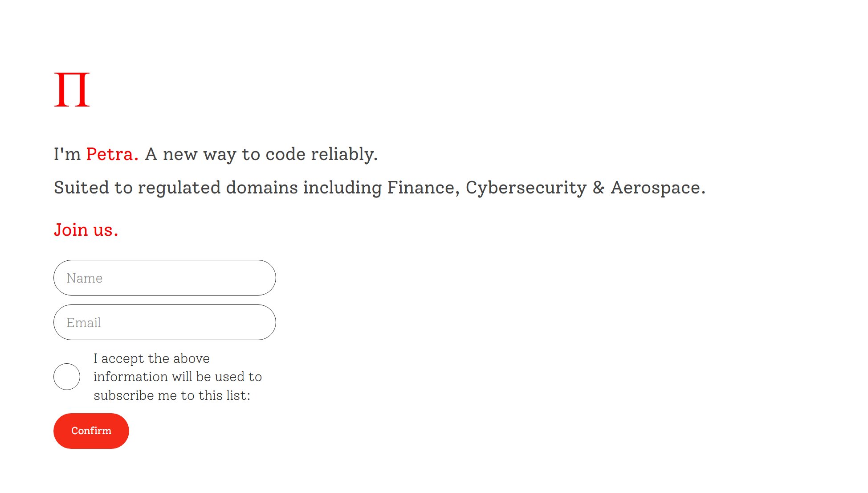Click into the Email field
This screenshot has height=493, width=868.
(x=164, y=322)
